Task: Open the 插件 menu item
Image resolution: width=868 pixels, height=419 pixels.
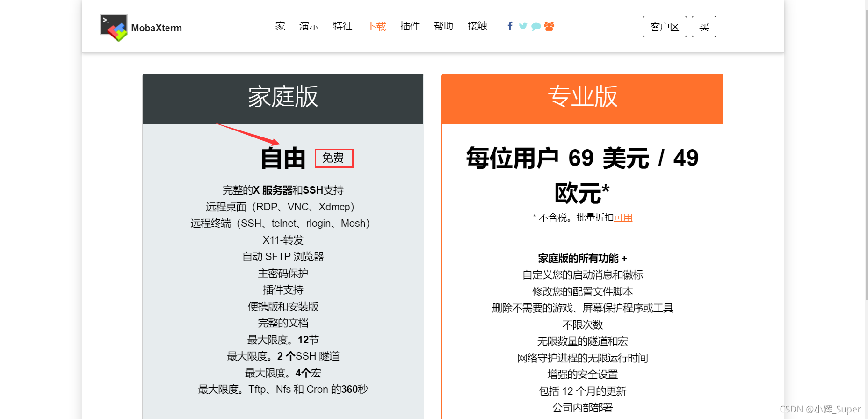Action: pos(410,26)
